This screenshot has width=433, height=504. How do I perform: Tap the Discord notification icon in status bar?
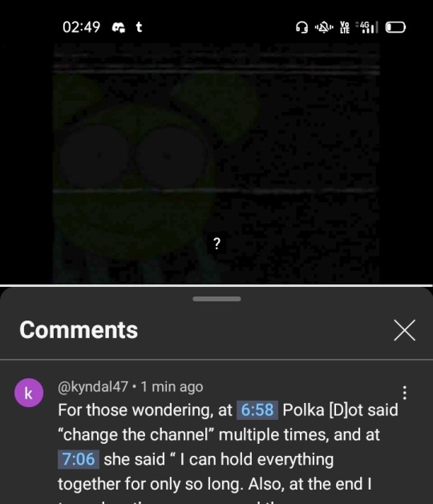tap(118, 27)
